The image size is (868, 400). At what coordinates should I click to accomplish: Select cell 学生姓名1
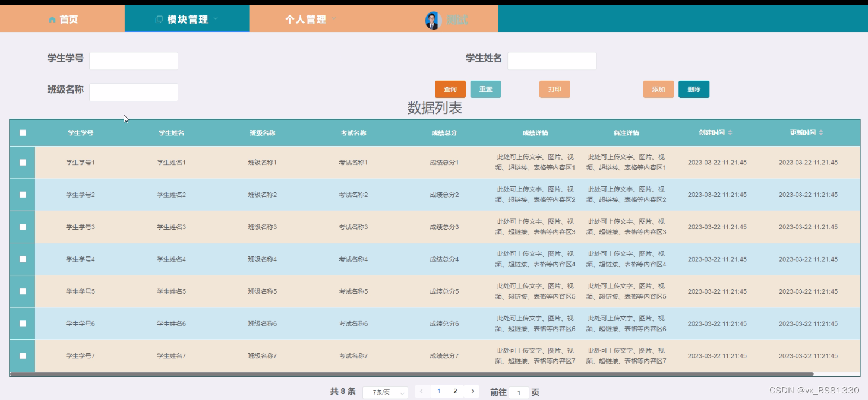coord(171,163)
